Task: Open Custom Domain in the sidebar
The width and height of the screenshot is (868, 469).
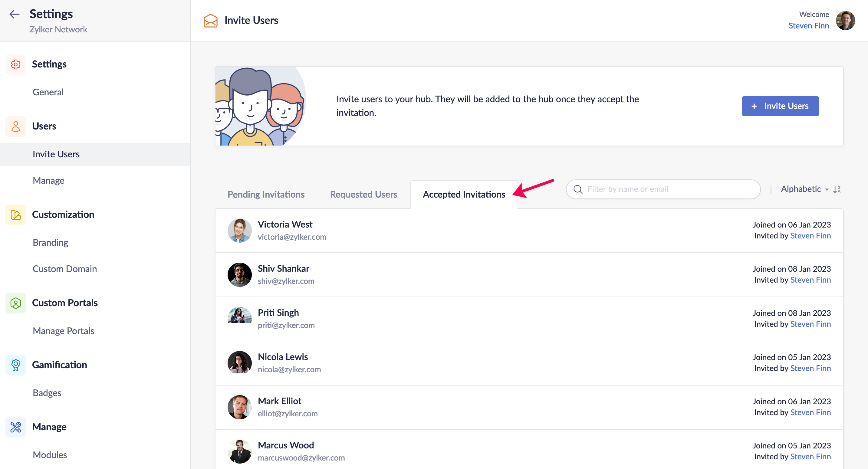Action: (x=65, y=269)
